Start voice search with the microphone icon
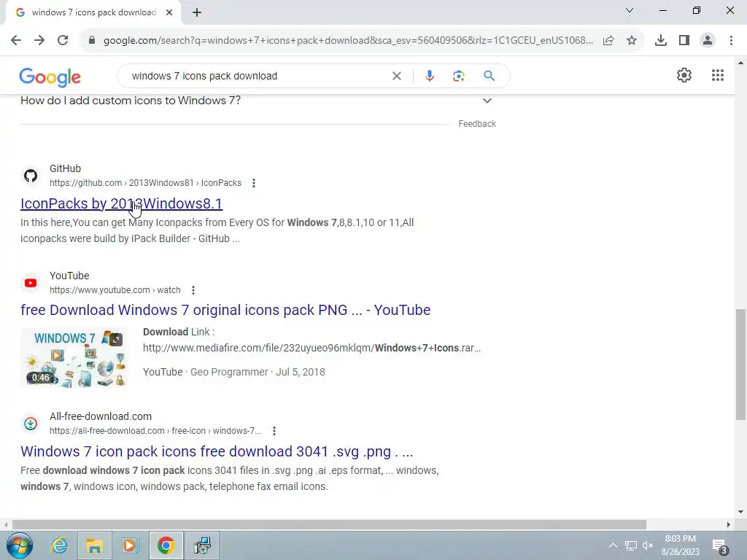Screen dimensions: 747x560 430,76
